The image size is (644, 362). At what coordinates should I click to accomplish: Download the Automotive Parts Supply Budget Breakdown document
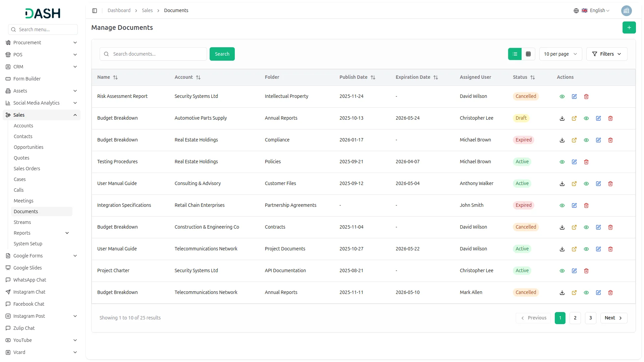click(562, 118)
